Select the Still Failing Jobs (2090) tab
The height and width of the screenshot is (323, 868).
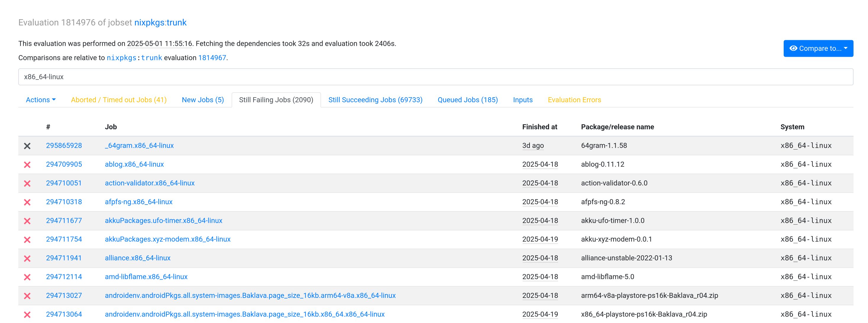[276, 100]
